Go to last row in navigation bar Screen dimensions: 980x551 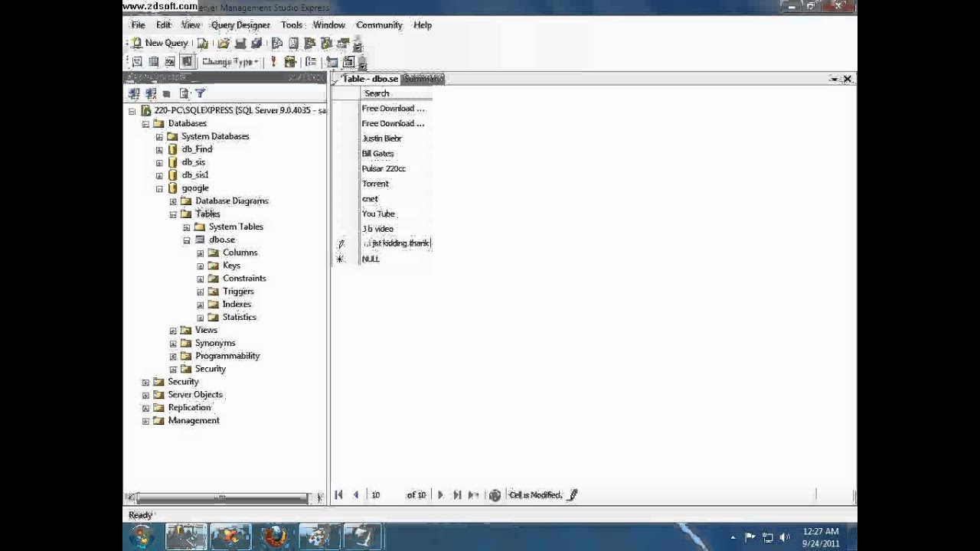pyautogui.click(x=457, y=495)
